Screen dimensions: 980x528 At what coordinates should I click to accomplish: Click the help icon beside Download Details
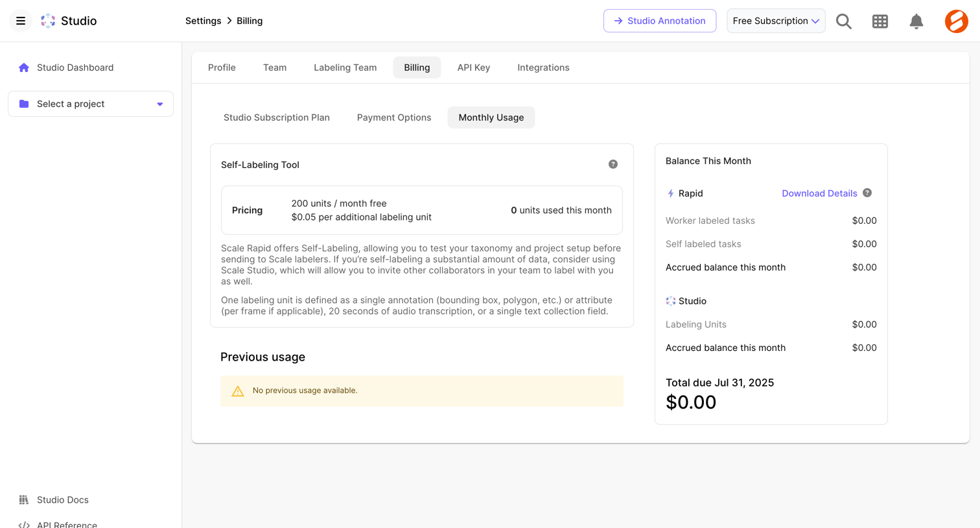867,193
